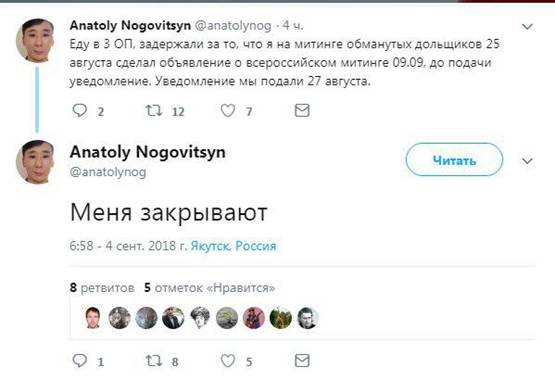The image size is (555, 380).
Task: Open the 6:58 - 4 сент. 2018 timestamp
Action: click(x=128, y=246)
